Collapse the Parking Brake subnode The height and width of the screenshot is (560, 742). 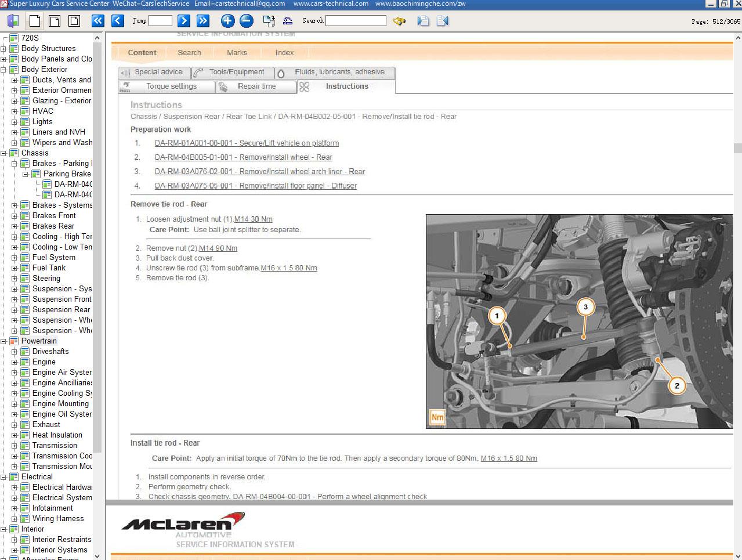[x=26, y=174]
